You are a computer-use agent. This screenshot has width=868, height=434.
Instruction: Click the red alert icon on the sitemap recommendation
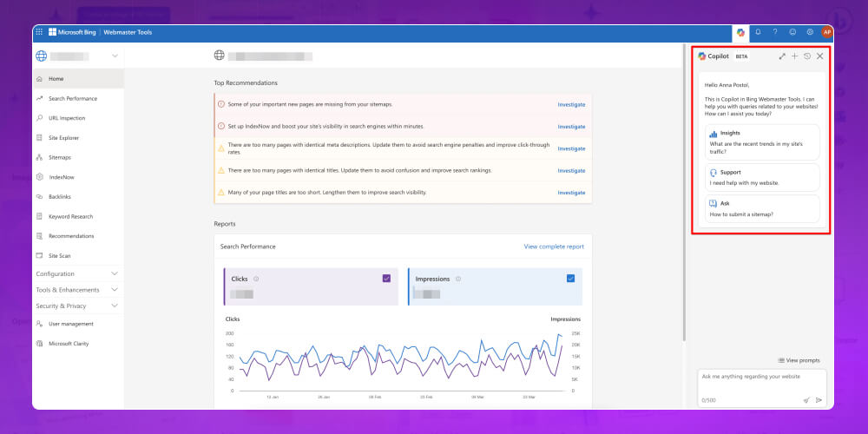point(220,104)
